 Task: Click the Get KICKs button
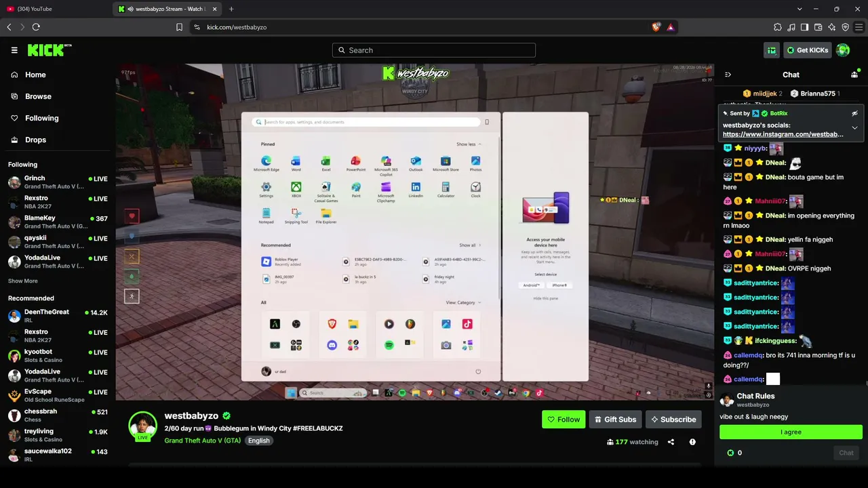click(808, 50)
